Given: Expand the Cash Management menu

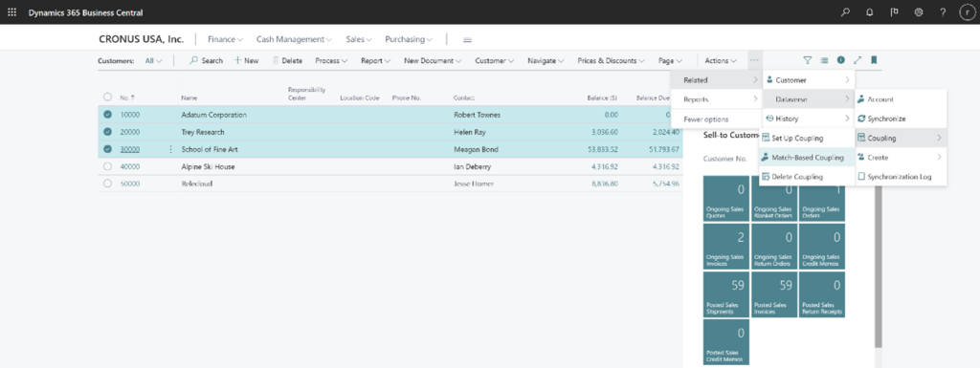Looking at the screenshot, I should (x=294, y=38).
